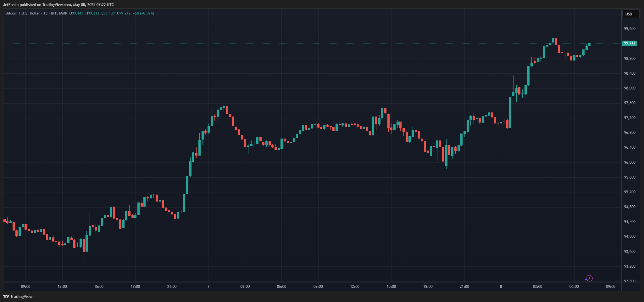Click the +68 (+0.07%) change value
Viewport: 644px width, 302px height.
143,13
